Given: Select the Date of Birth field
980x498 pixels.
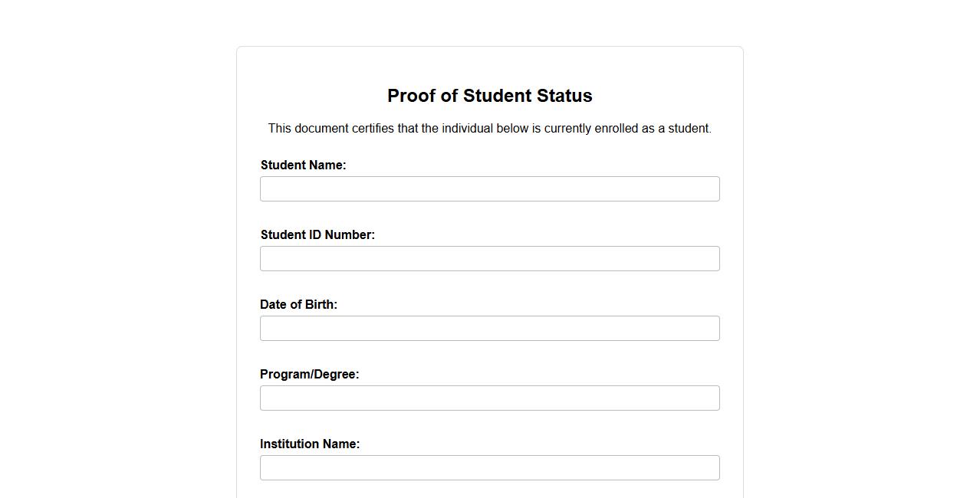Looking at the screenshot, I should 489,329.
